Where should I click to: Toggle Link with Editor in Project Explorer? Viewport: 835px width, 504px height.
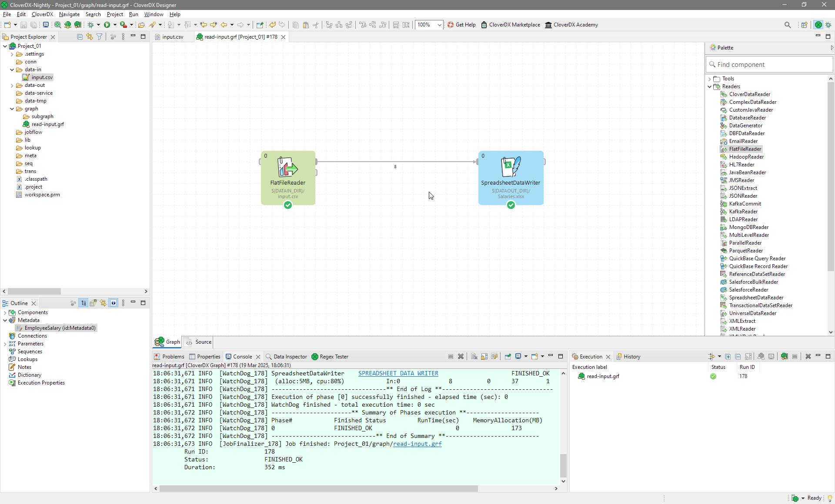point(90,37)
